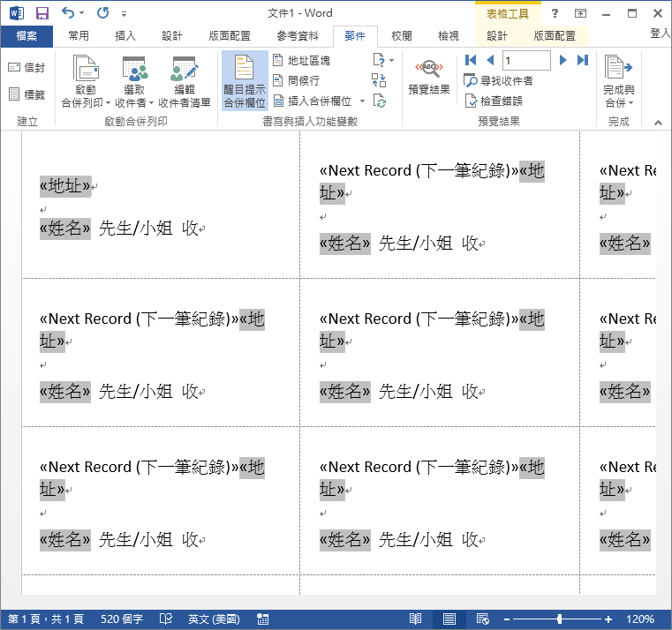This screenshot has width=672, height=630.
Task: Click «姓名» field in first label cell
Action: coord(65,229)
